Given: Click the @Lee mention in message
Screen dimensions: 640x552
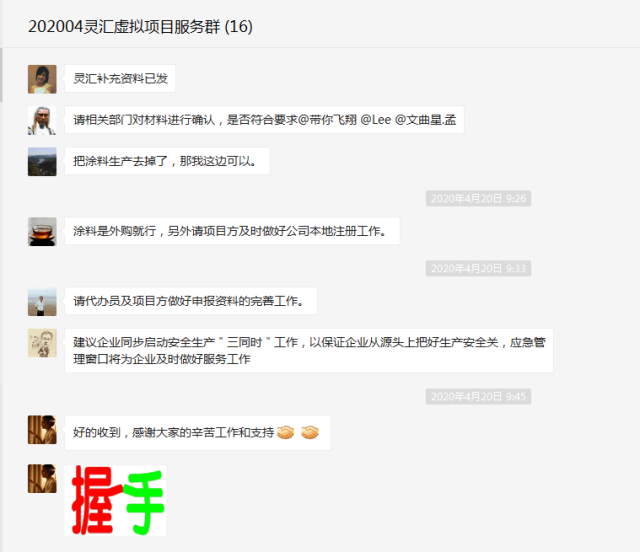Looking at the screenshot, I should click(x=376, y=120).
